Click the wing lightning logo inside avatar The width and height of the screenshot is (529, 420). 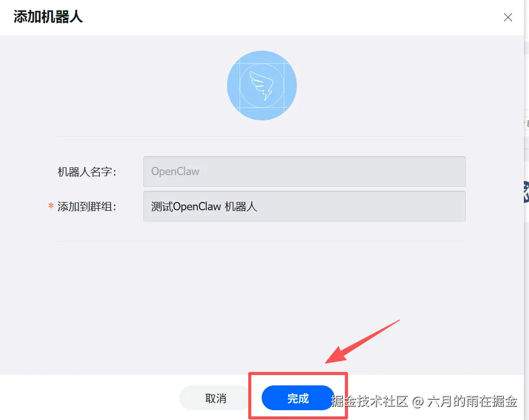pos(262,86)
